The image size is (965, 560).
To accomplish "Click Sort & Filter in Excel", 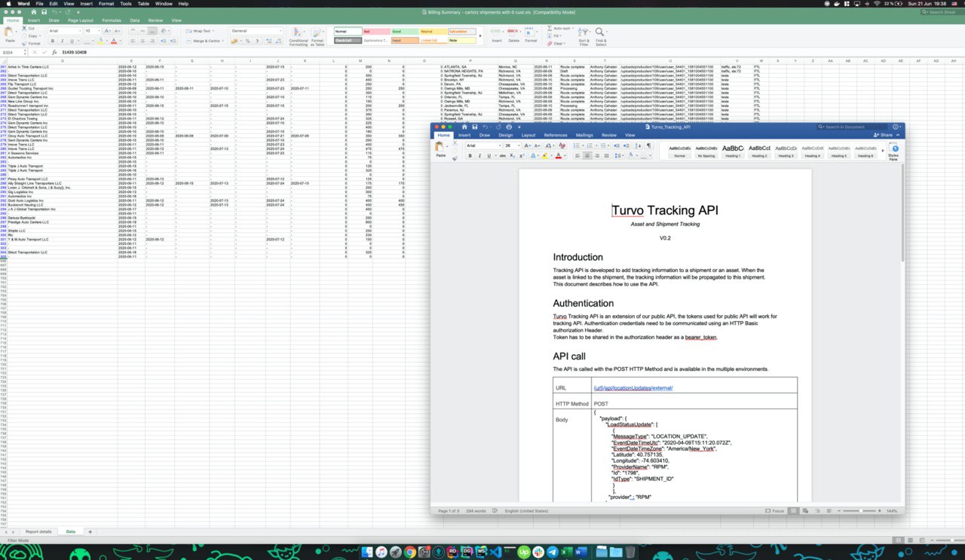I will pos(584,36).
